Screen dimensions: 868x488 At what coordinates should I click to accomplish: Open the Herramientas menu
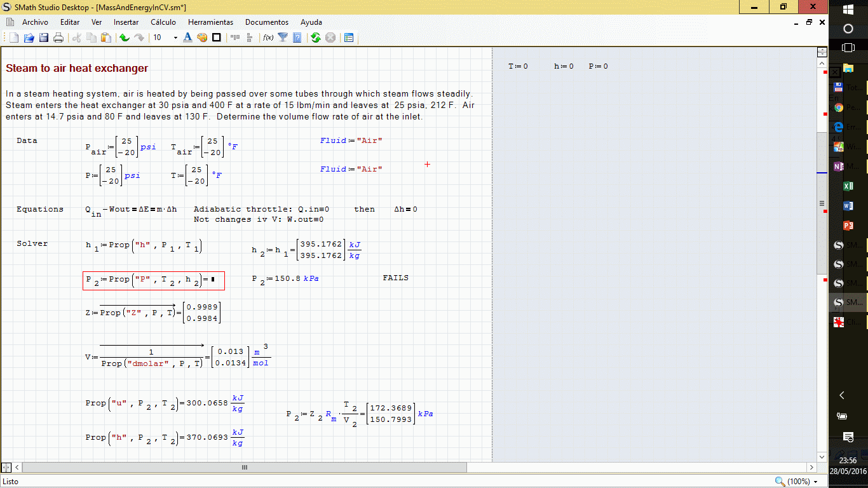210,22
